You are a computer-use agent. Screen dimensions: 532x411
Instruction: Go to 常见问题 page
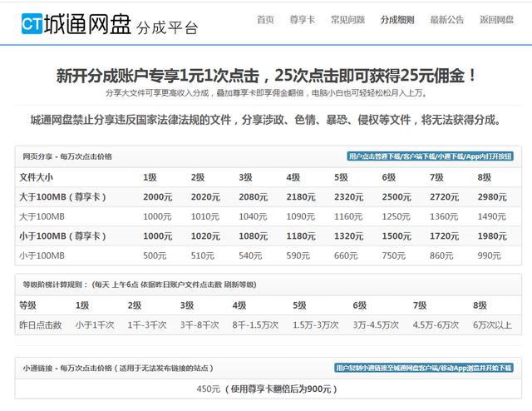tap(347, 20)
